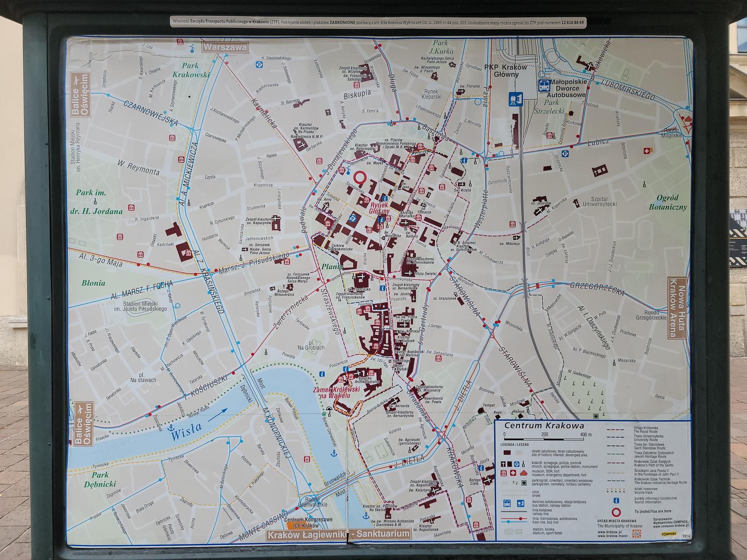Select the tourist information icon in the legend

coord(617,500)
